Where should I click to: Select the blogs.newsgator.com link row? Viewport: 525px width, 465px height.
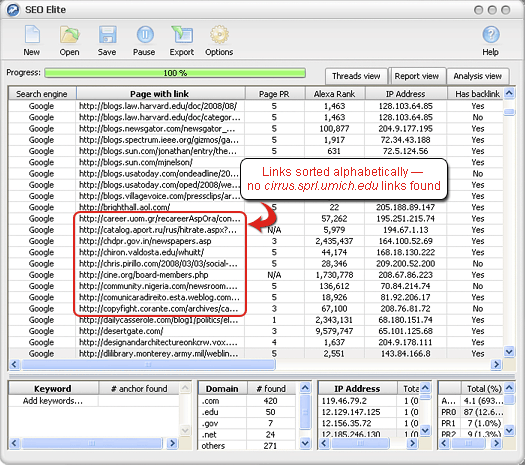256,129
